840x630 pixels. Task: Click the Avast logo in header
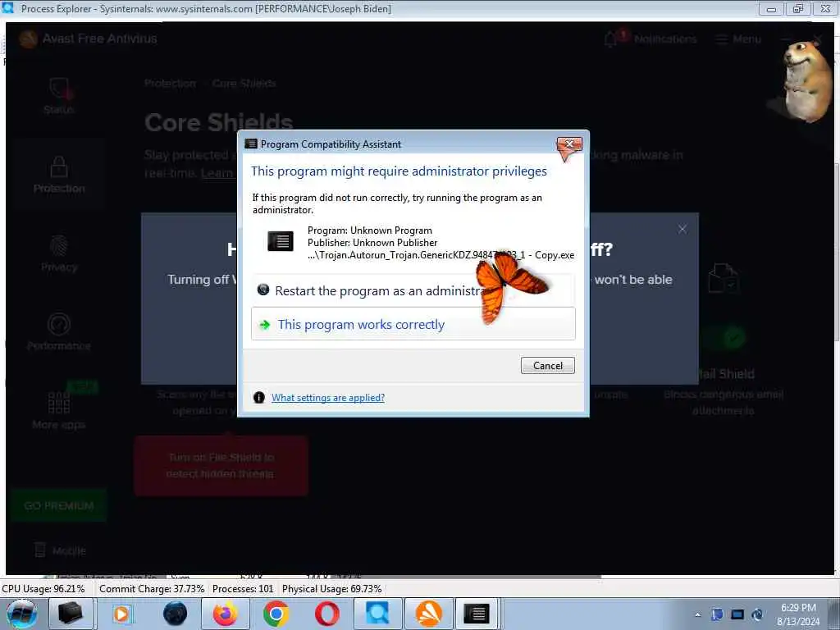[29, 39]
